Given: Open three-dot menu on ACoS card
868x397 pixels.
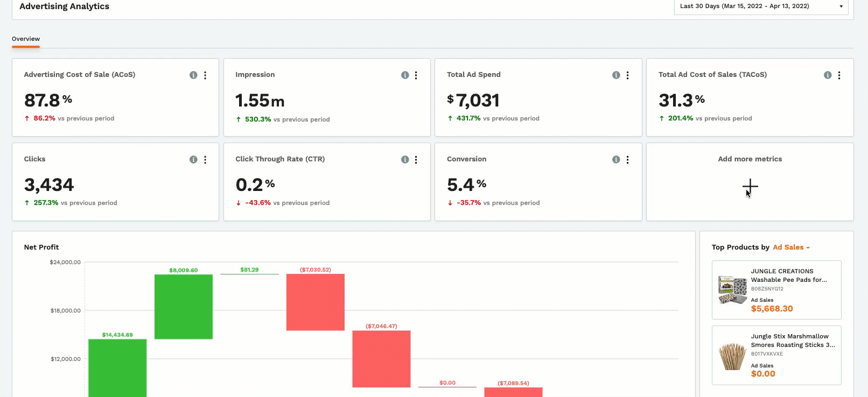Looking at the screenshot, I should pyautogui.click(x=205, y=75).
